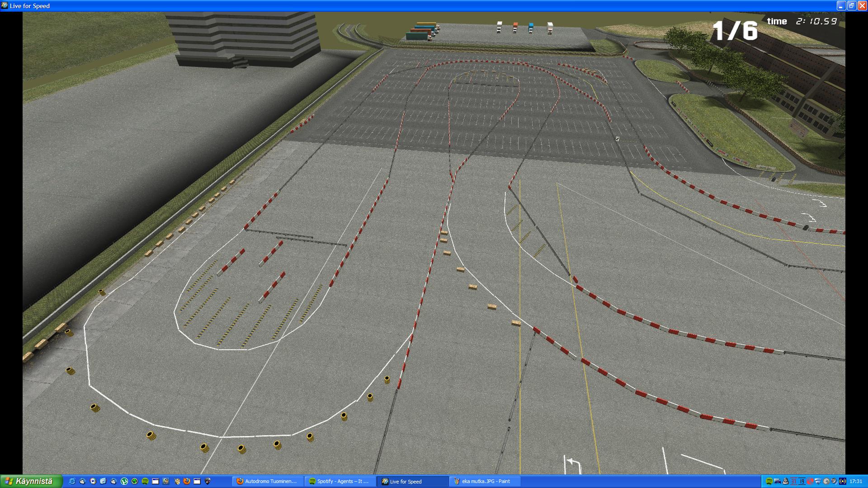Click the system clock showing 17:31
This screenshot has width=868, height=488.
(856, 482)
